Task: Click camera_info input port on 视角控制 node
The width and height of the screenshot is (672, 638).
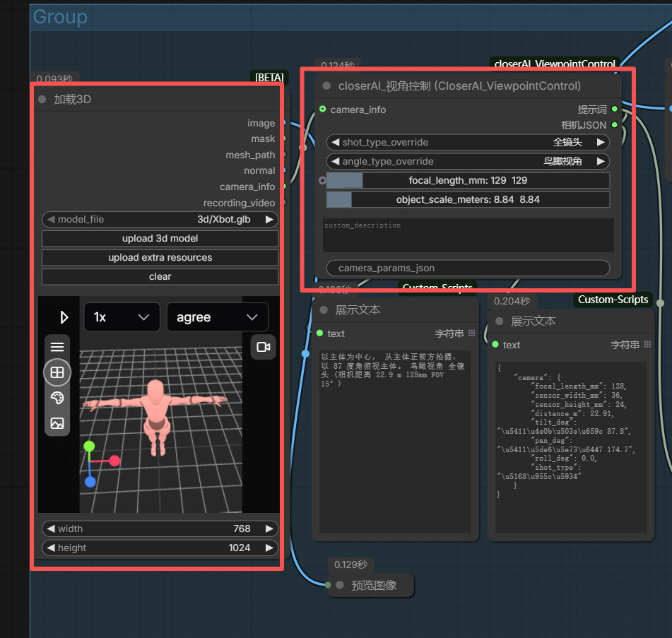Action: pos(323,110)
